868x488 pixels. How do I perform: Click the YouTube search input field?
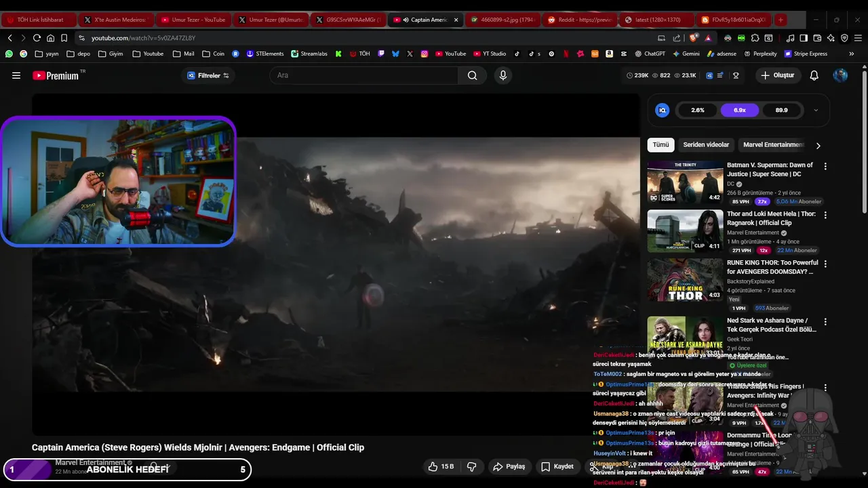click(364, 75)
